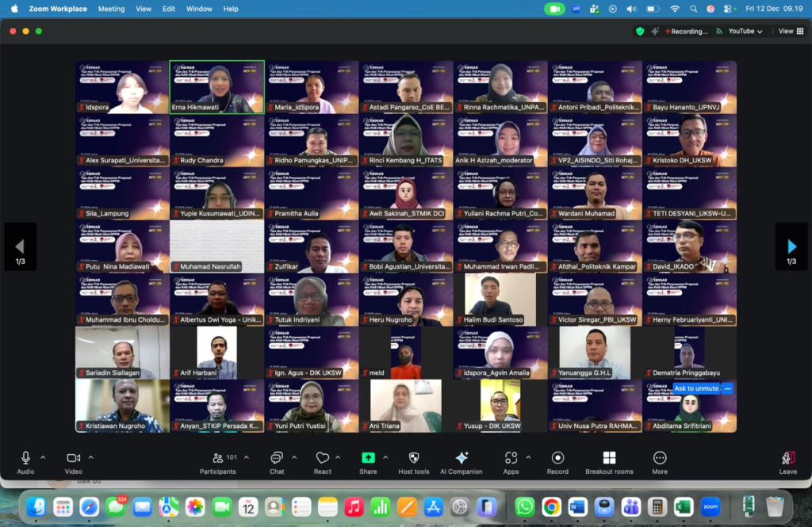The width and height of the screenshot is (812, 527).
Task: Click the Host tools shield icon
Action: point(414,458)
